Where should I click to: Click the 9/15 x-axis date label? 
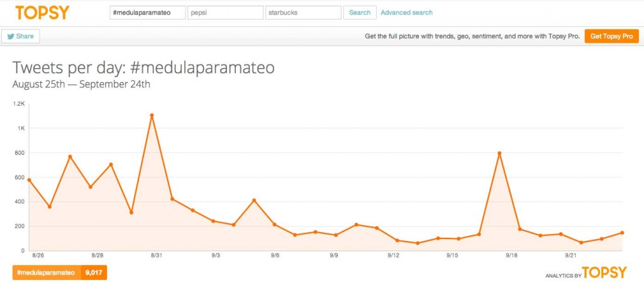pos(452,255)
